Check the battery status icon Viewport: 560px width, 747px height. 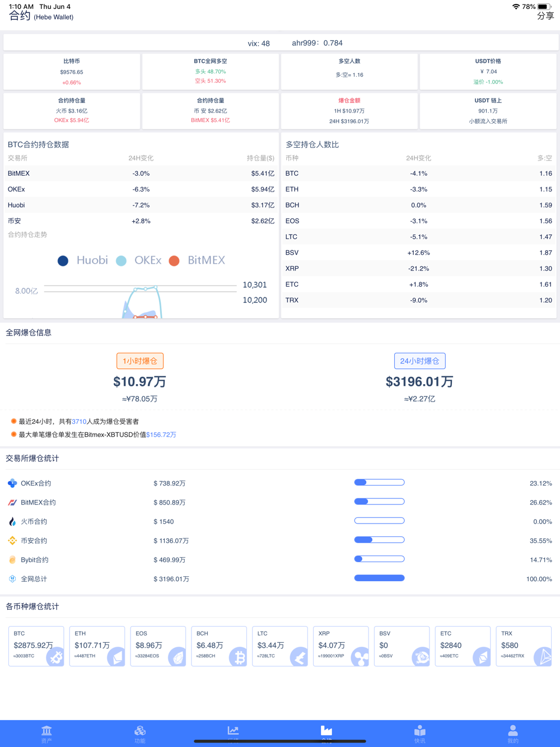pos(544,7)
